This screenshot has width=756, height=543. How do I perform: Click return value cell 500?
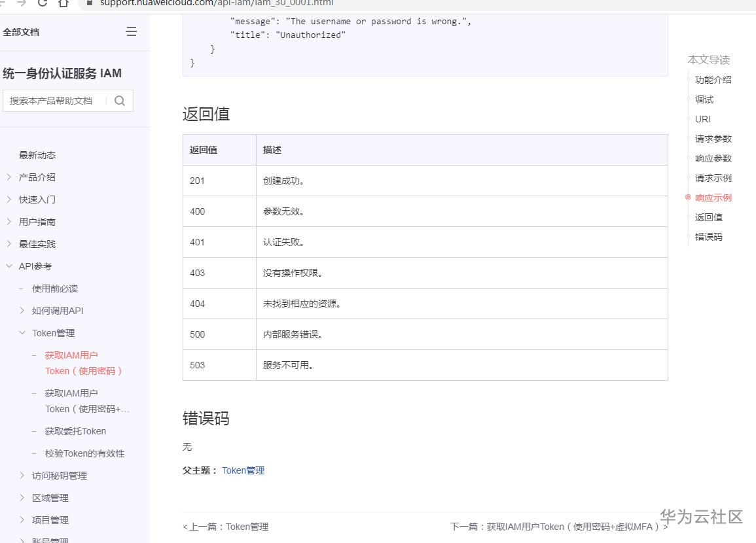219,334
